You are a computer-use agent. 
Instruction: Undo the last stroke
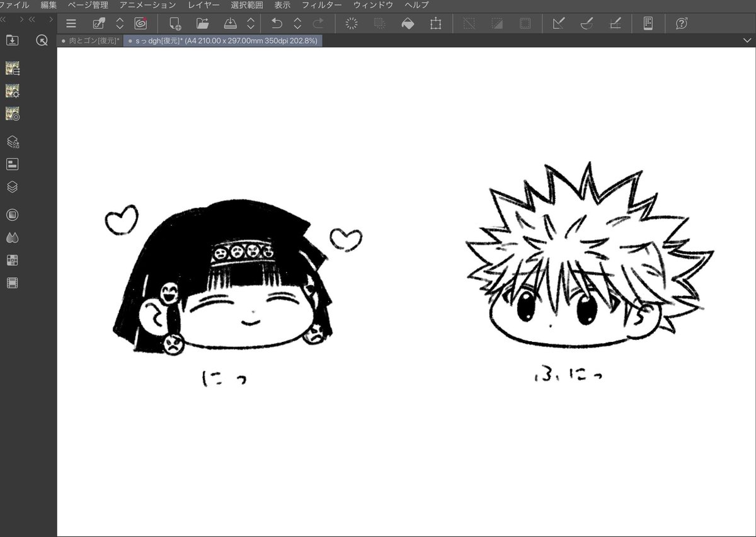point(277,24)
